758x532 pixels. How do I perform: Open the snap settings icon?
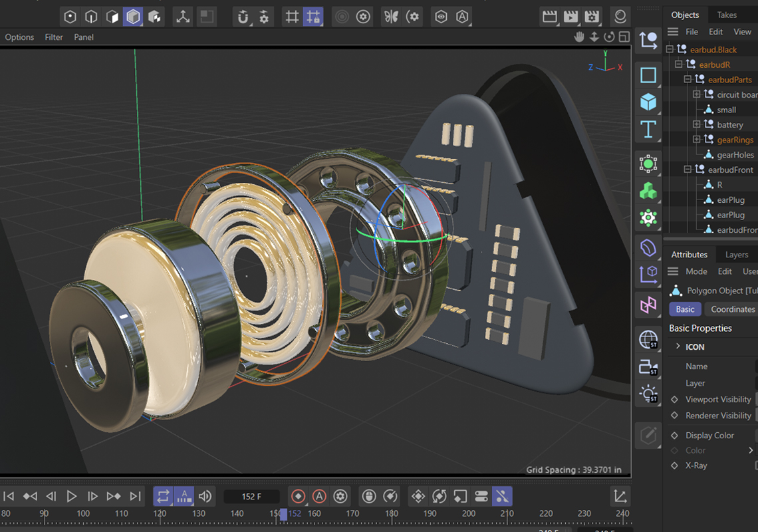pyautogui.click(x=265, y=17)
